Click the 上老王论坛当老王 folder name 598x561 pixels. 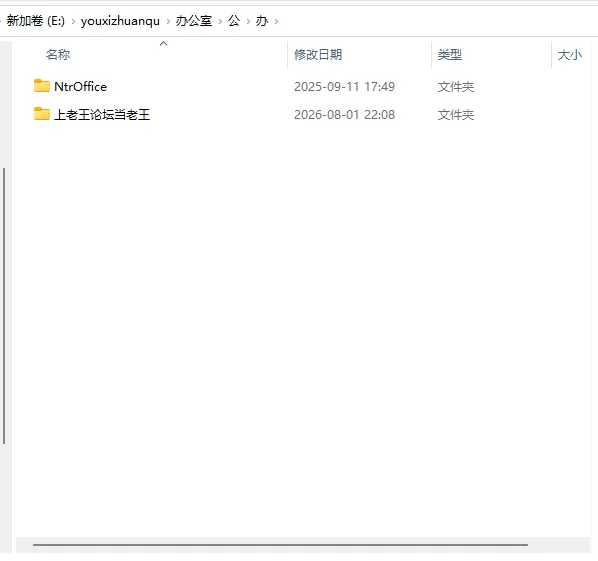tap(102, 114)
